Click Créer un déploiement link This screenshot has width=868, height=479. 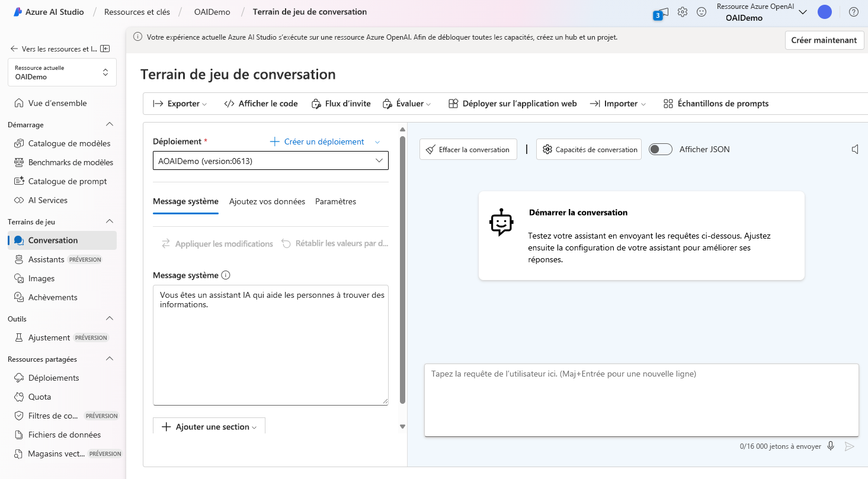(318, 142)
